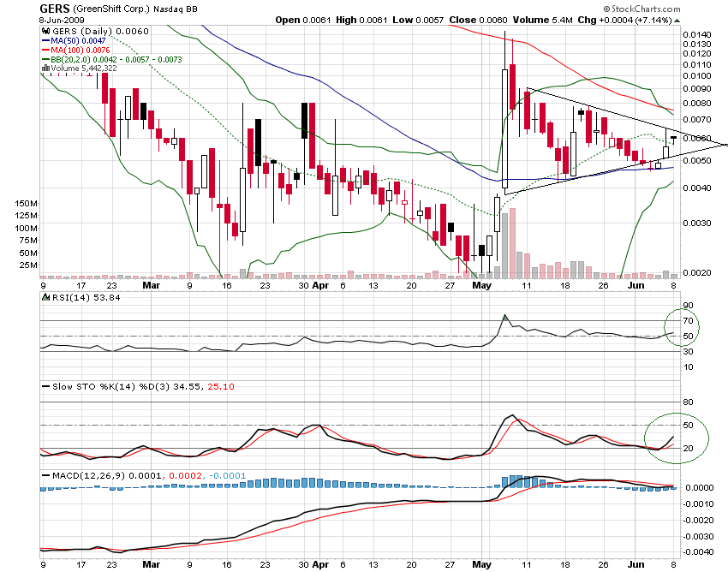
Task: Click the blue -0.0001 MACD histogram value
Action: [228, 475]
